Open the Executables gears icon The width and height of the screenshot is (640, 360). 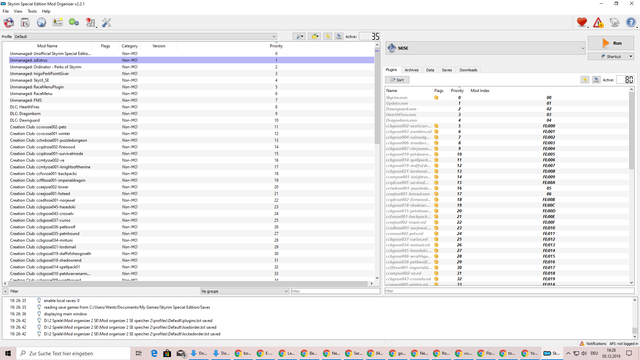point(74,22)
